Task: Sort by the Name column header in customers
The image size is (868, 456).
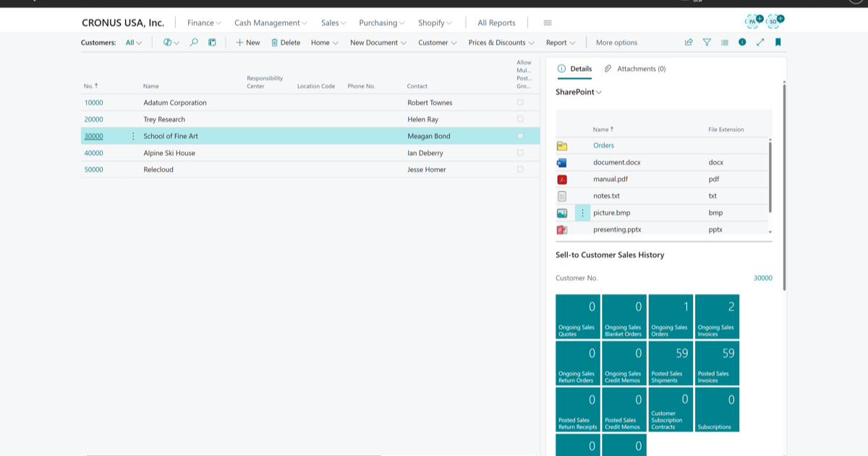Action: pos(151,86)
